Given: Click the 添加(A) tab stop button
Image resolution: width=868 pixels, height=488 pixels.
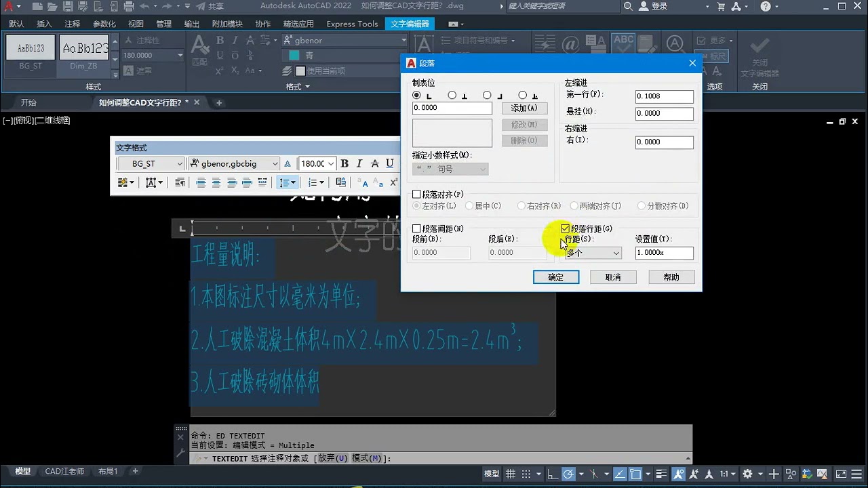Looking at the screenshot, I should (524, 108).
